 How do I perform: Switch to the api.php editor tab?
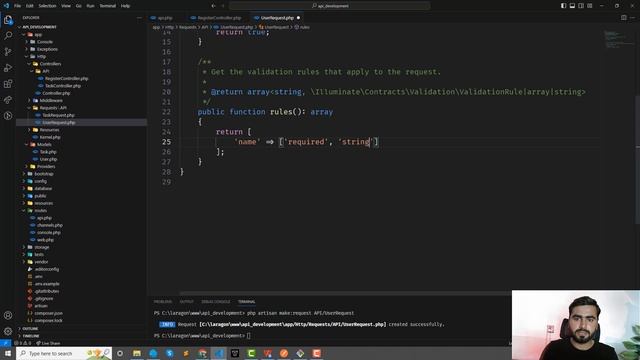pos(165,18)
